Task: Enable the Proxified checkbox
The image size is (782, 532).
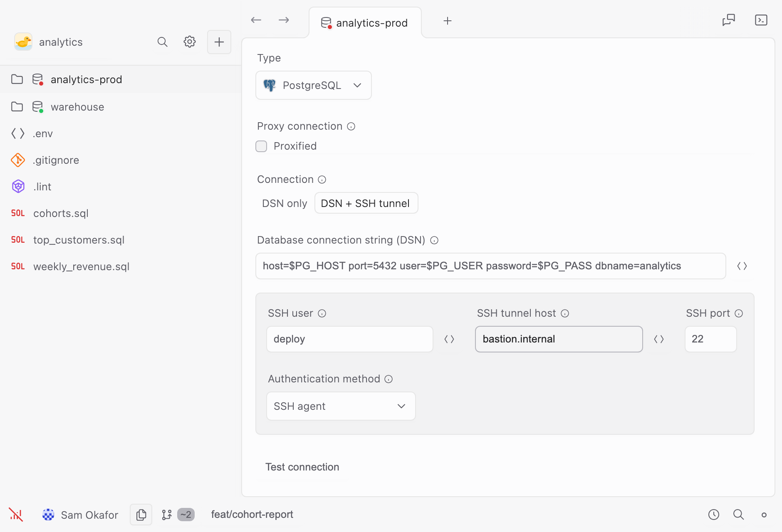Action: [x=261, y=146]
